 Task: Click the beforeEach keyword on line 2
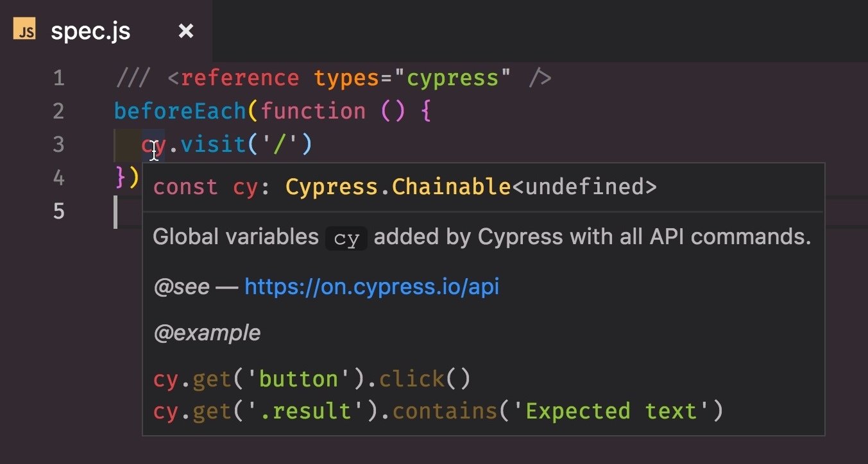(x=180, y=112)
